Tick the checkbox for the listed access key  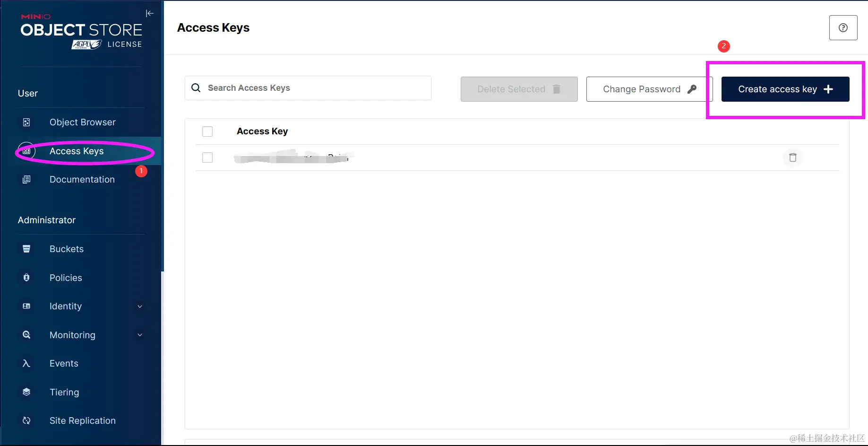[207, 157]
